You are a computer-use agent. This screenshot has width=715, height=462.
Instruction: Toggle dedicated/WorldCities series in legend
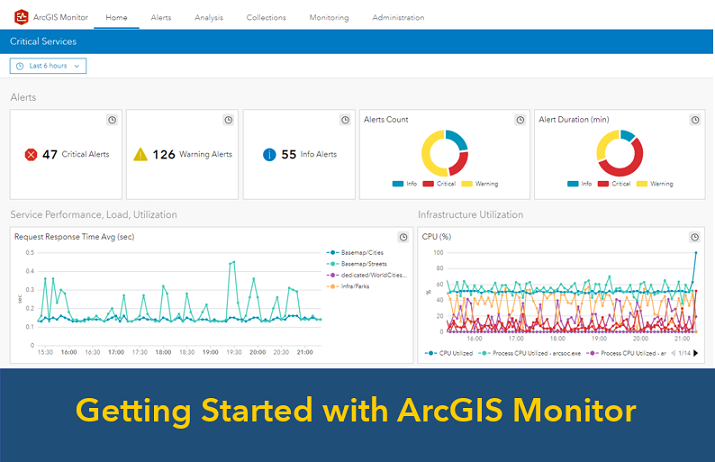(366, 275)
